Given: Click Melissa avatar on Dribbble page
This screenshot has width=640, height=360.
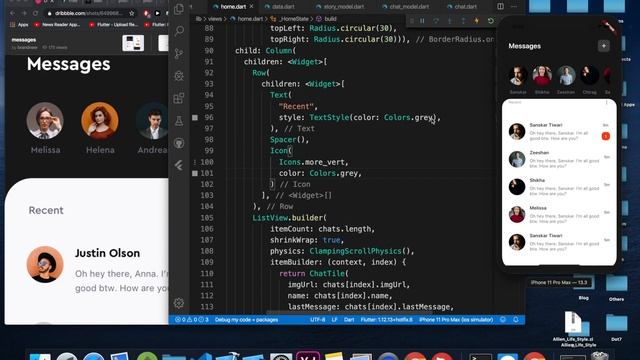Looking at the screenshot, I should [45, 120].
